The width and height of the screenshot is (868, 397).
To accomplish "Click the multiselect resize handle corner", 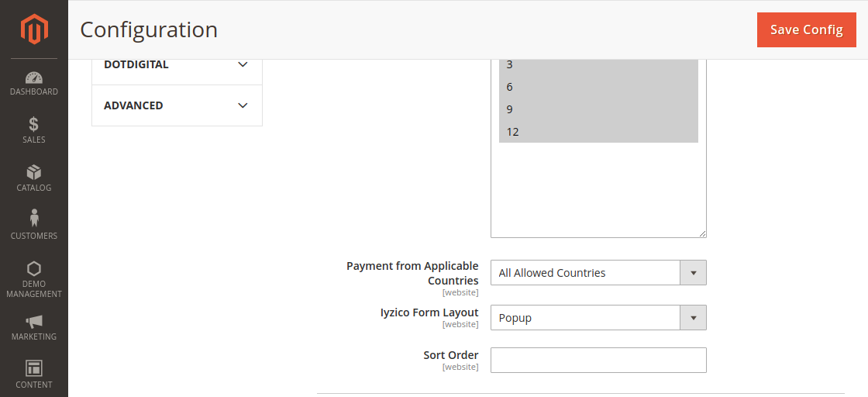I will click(702, 233).
